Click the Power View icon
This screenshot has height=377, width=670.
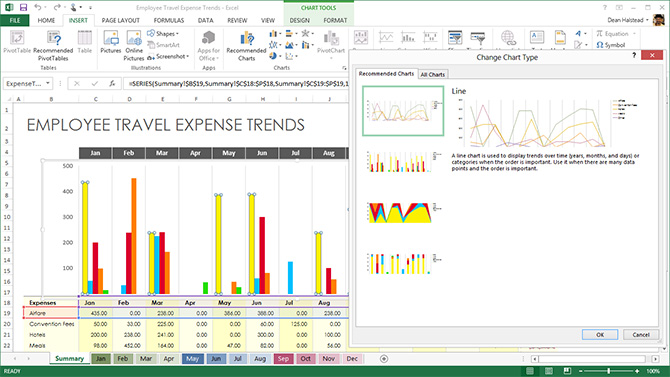[x=361, y=38]
